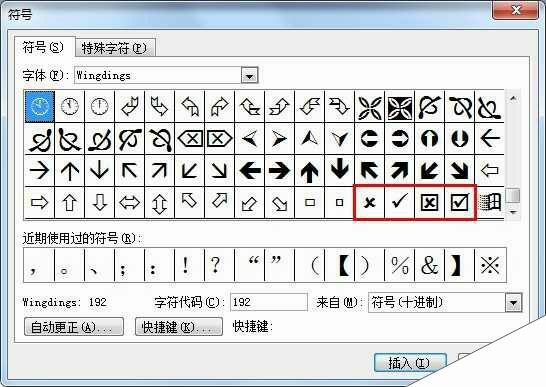Screen dimensions: 546x387
Task: Select the circled down arrow symbol
Action: point(459,138)
